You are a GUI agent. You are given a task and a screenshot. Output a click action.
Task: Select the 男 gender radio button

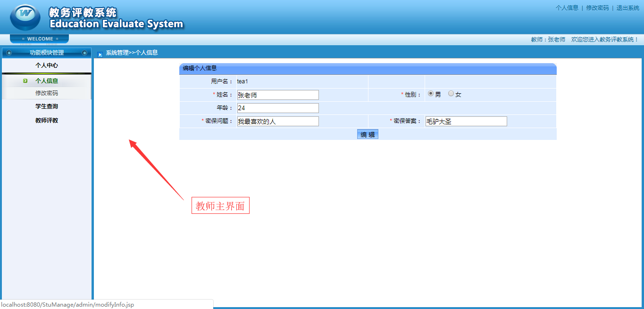[x=430, y=94]
